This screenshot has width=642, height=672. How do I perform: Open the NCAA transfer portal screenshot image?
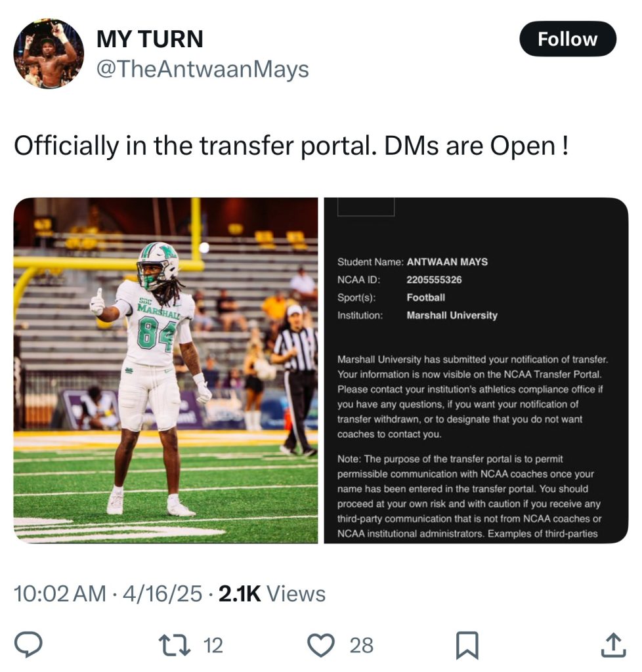click(476, 370)
